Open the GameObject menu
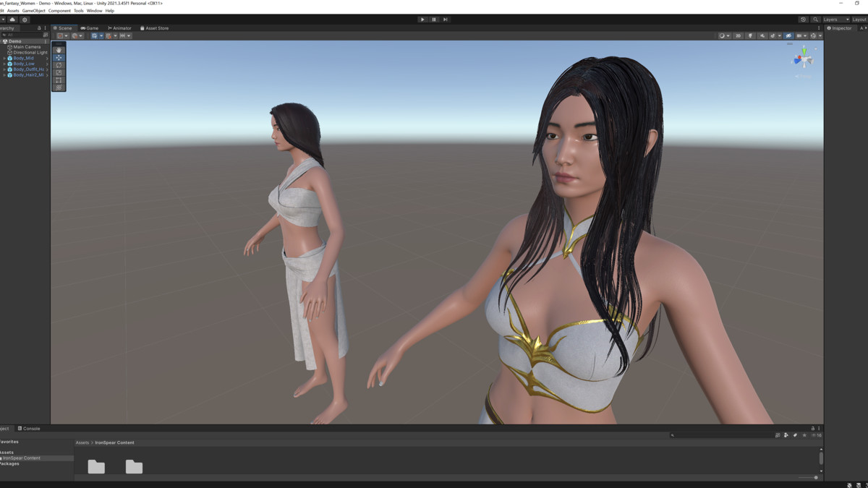This screenshot has height=488, width=868. click(34, 11)
